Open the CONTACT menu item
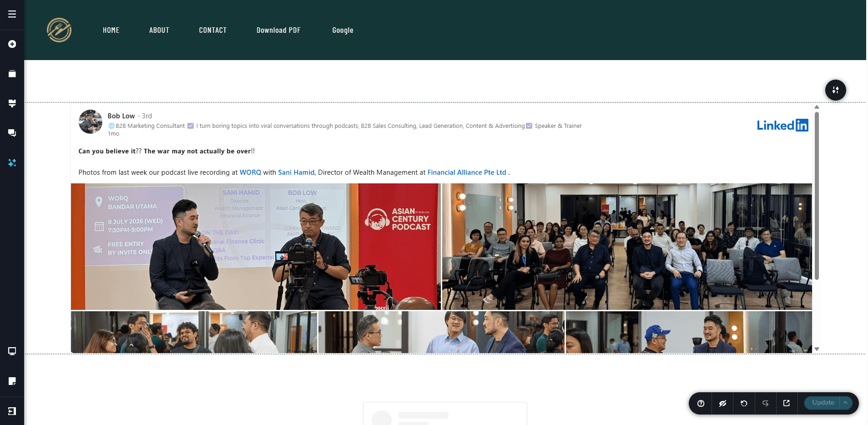 212,30
